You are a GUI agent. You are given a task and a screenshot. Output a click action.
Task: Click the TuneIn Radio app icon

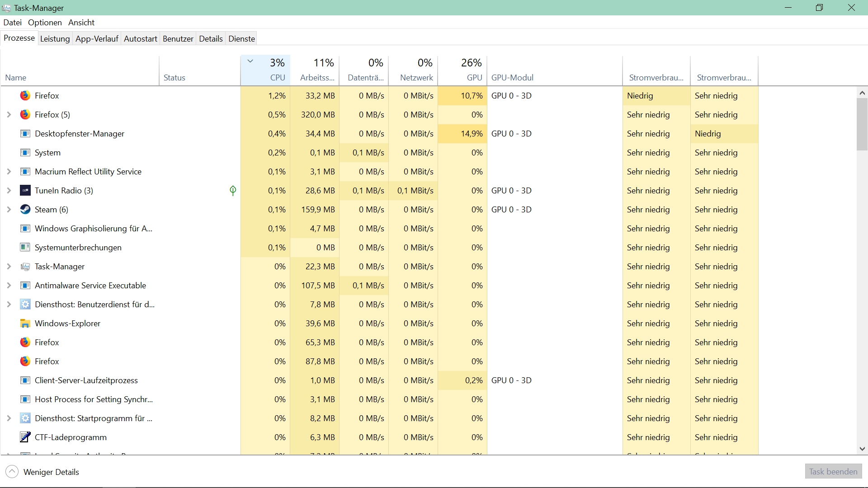click(25, 190)
